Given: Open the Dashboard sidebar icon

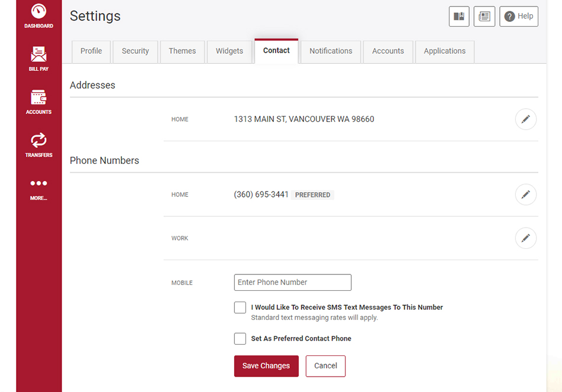Looking at the screenshot, I should tap(38, 15).
